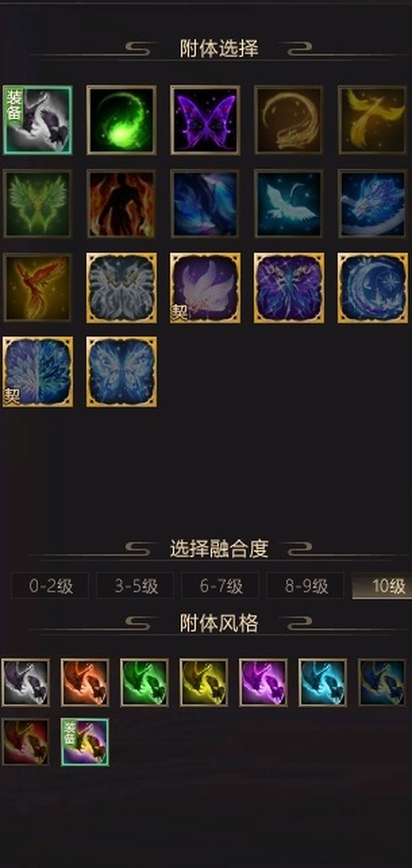Select the red phoenix on gold attachment
Image resolution: width=412 pixels, height=868 pixels.
pos(37,287)
